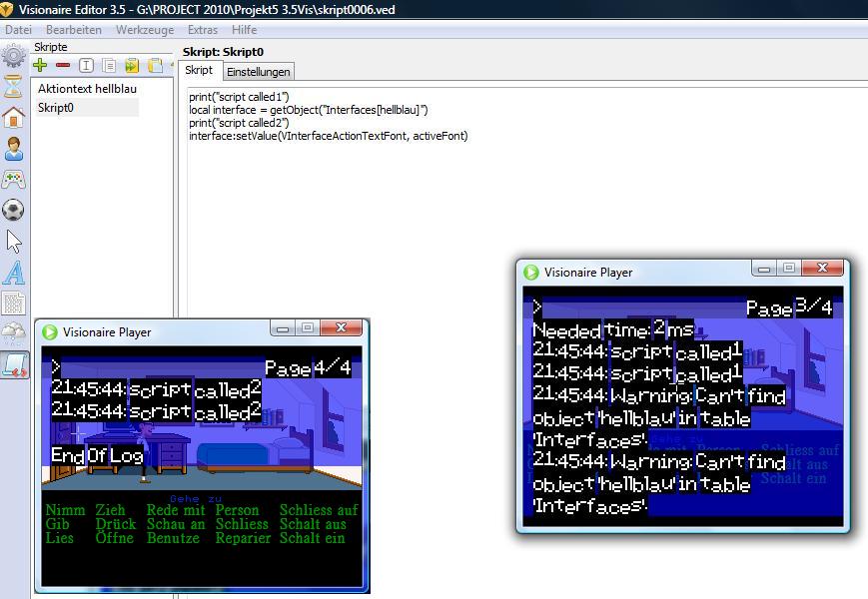Click the Öffne verb in the left player

point(114,538)
